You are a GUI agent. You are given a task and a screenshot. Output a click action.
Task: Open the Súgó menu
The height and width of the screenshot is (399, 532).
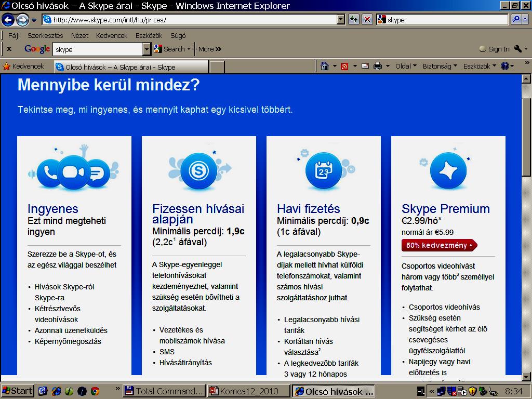click(x=178, y=35)
